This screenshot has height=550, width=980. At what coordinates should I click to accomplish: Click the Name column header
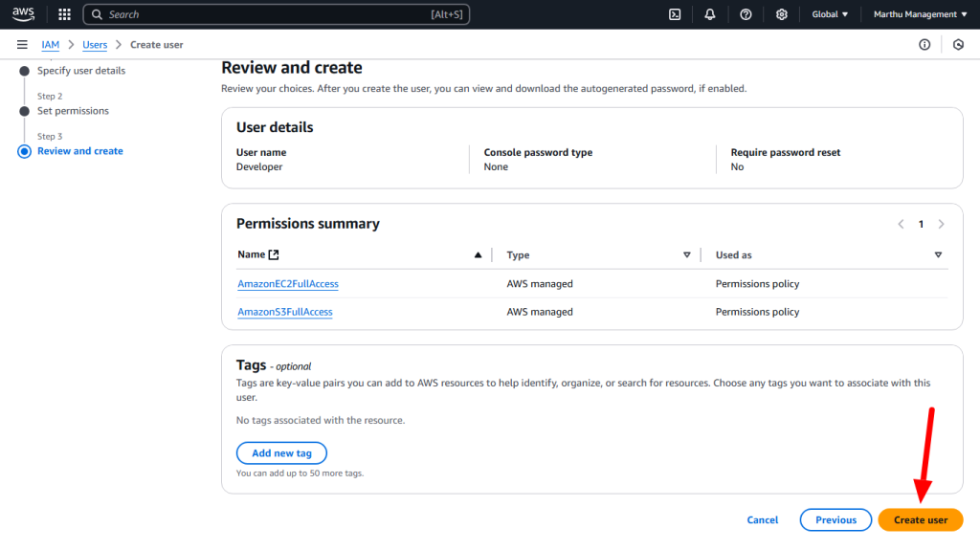coord(252,254)
